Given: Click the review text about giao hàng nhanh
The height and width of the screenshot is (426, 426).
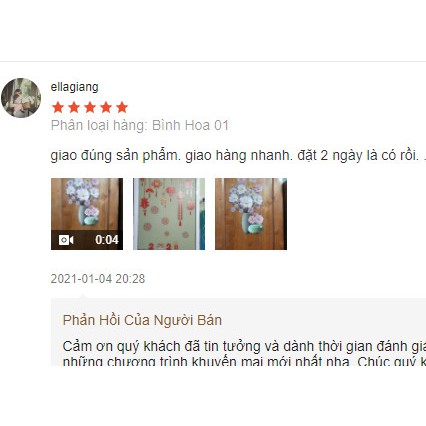Looking at the screenshot, I should [x=238, y=155].
